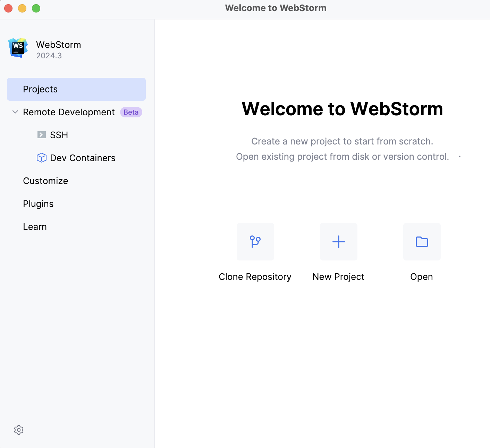Click the New Project plus icon

(x=338, y=242)
